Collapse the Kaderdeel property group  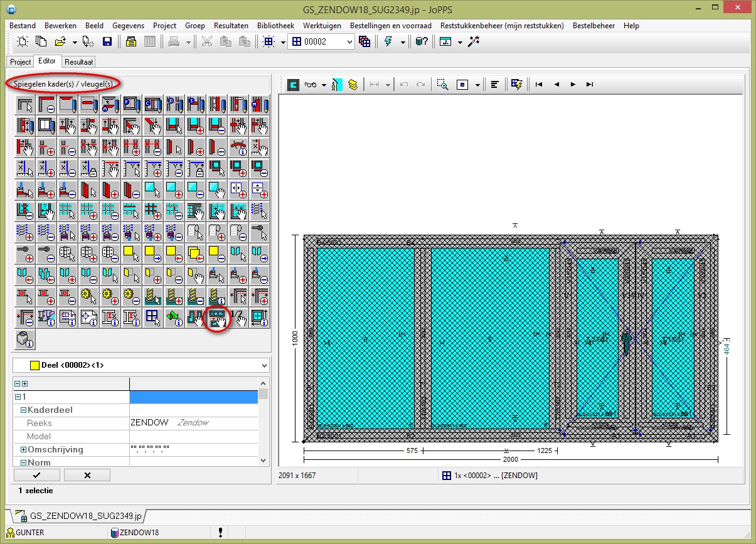23,410
